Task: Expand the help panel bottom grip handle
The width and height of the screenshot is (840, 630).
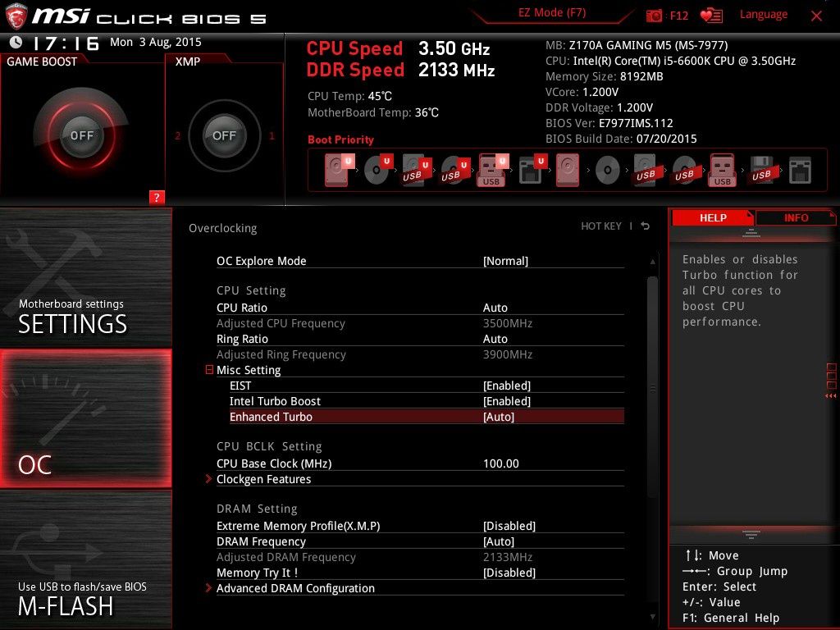Action: pos(751,534)
